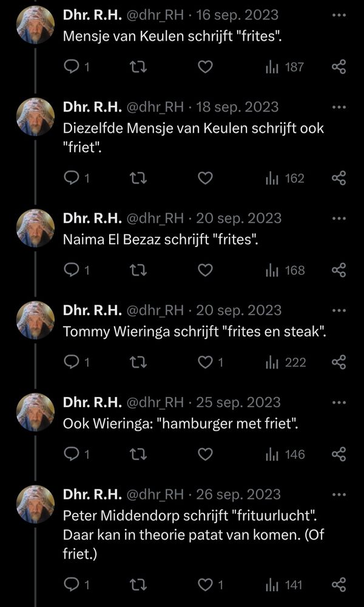Share the 16 sep. 2023 tweet
Image resolution: width=364 pixels, height=607 pixels.
pyautogui.click(x=339, y=67)
